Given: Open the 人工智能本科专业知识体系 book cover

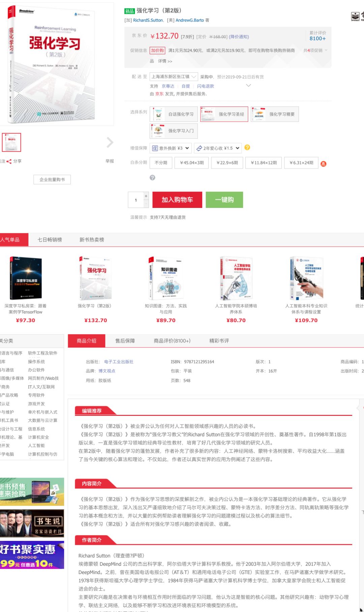Looking at the screenshot, I should pos(306,278).
